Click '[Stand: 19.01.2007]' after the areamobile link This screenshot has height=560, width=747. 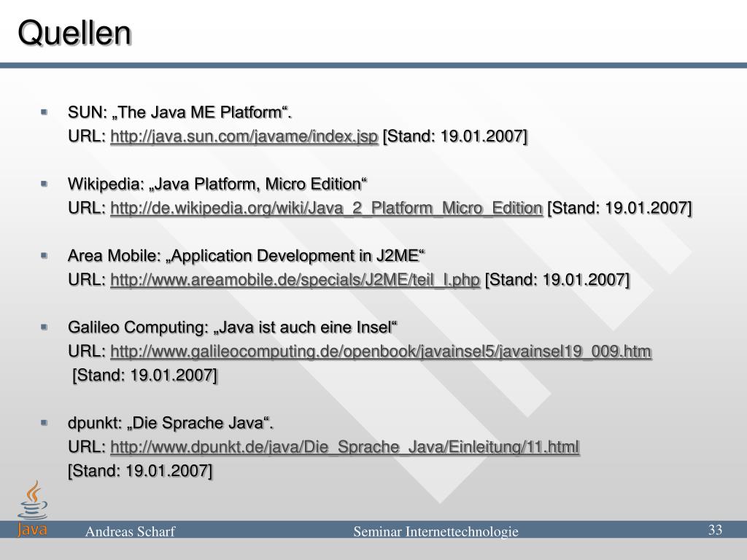pos(557,279)
